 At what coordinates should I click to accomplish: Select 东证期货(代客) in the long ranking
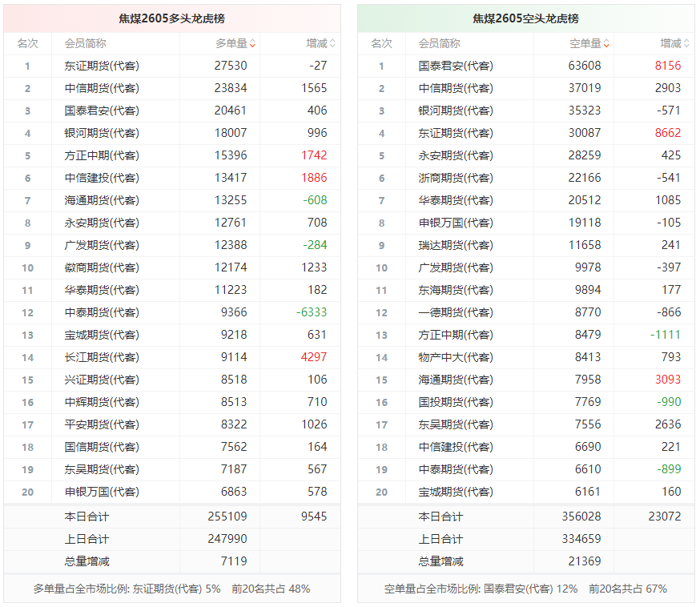click(102, 66)
